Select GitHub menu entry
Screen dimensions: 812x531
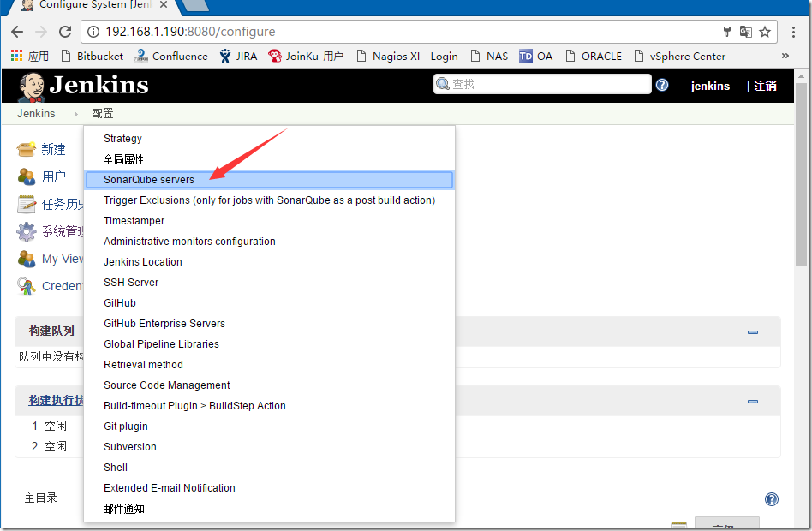[x=269, y=303]
